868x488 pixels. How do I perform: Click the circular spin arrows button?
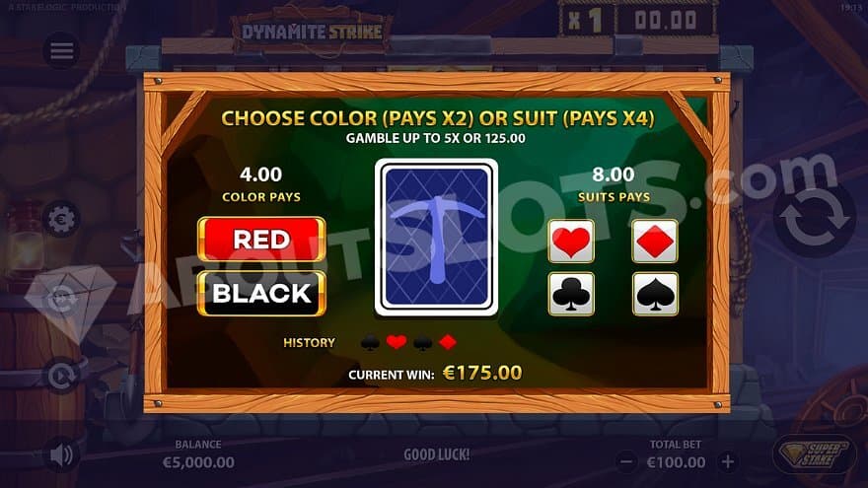(x=814, y=219)
